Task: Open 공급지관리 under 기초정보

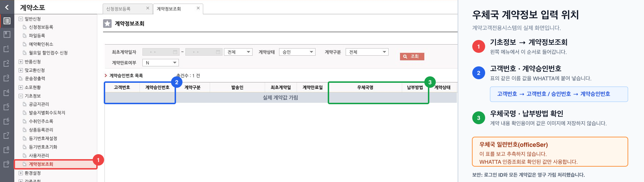Action: 39,104
